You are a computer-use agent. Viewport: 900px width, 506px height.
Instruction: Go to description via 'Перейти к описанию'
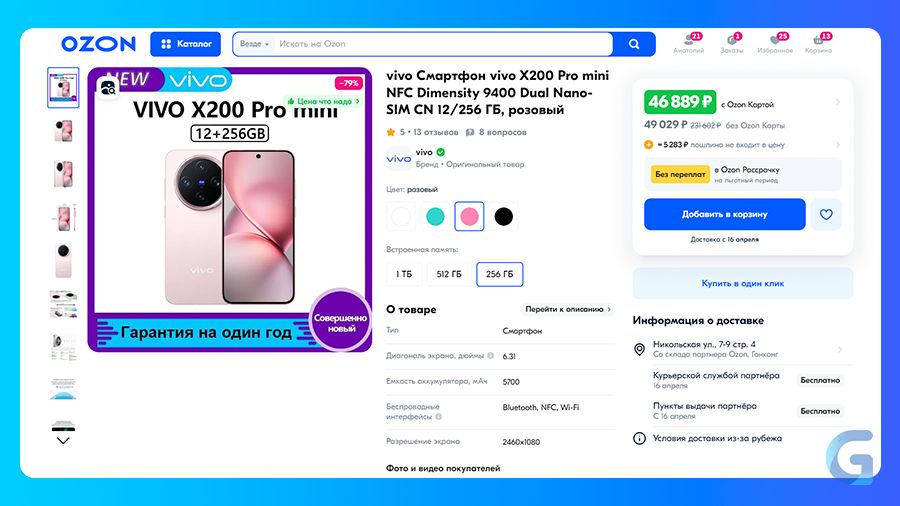[x=568, y=309]
